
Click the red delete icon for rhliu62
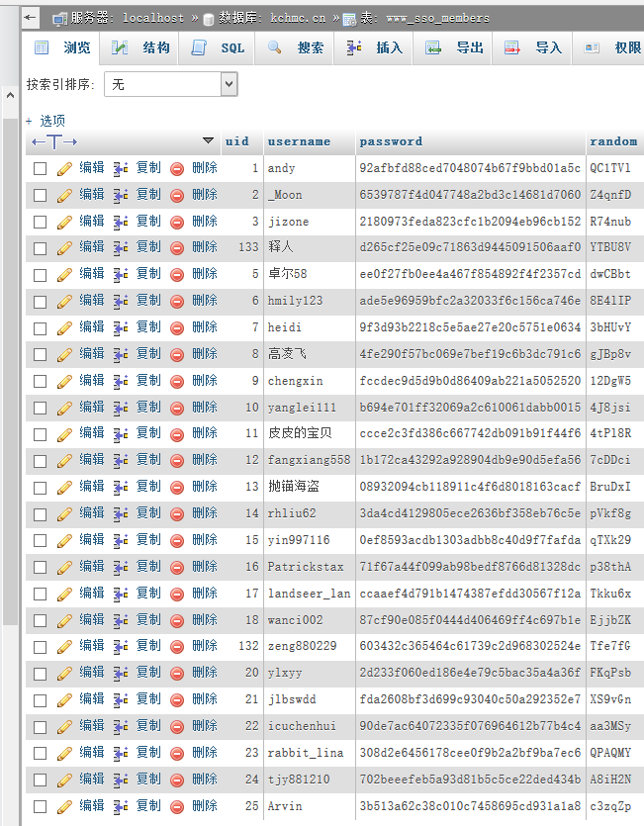[x=177, y=513]
